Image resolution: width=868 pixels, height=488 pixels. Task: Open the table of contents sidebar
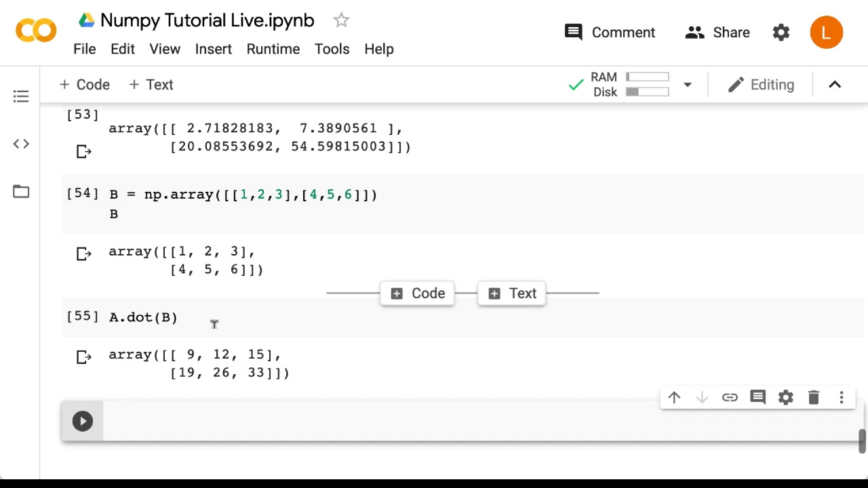(x=21, y=96)
